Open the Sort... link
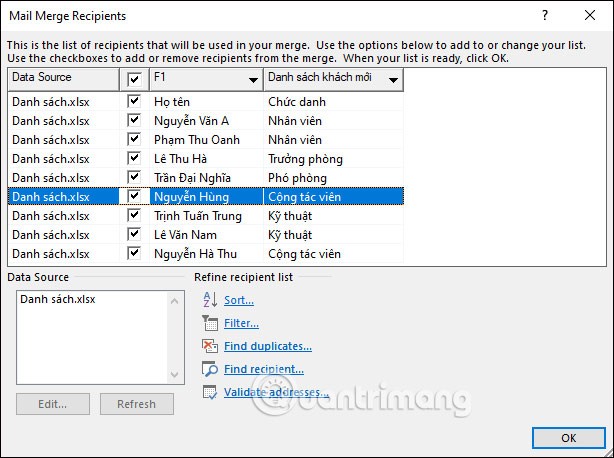 (x=238, y=300)
